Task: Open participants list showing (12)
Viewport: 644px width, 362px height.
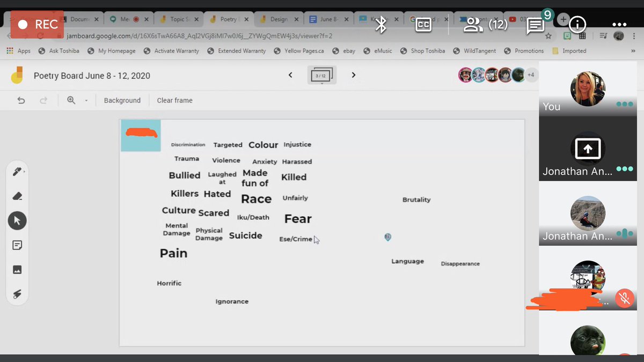Action: [x=485, y=24]
